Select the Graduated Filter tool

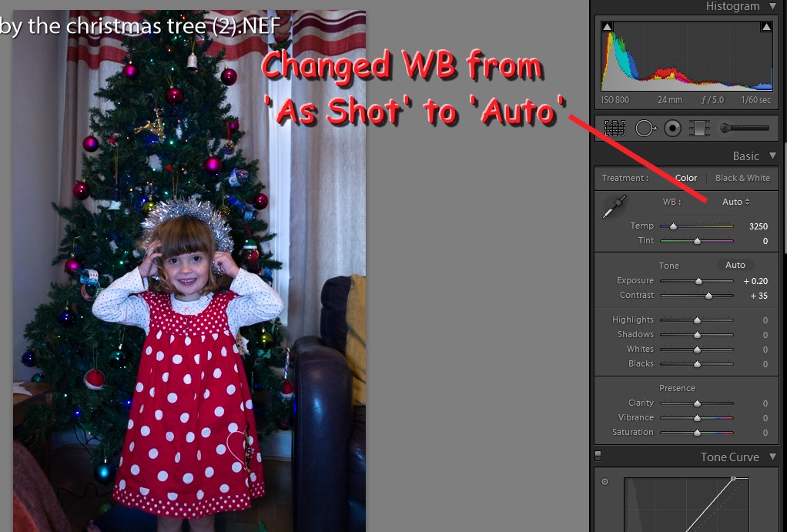699,129
